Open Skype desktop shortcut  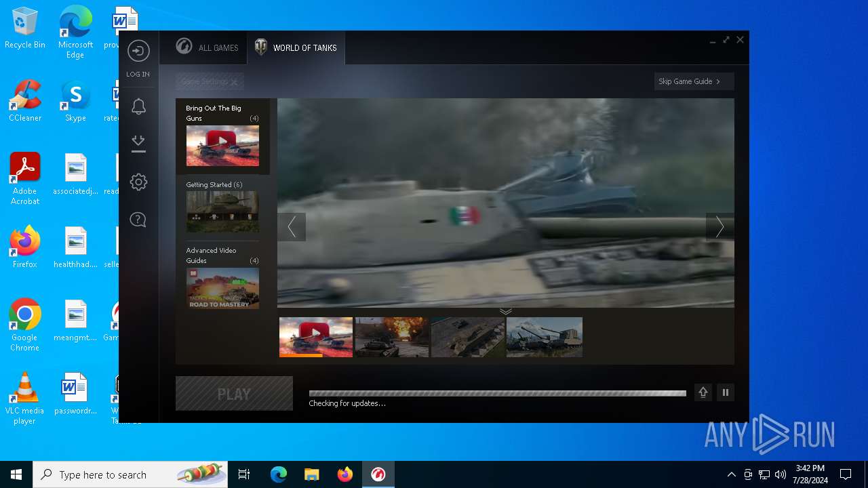pyautogui.click(x=75, y=100)
